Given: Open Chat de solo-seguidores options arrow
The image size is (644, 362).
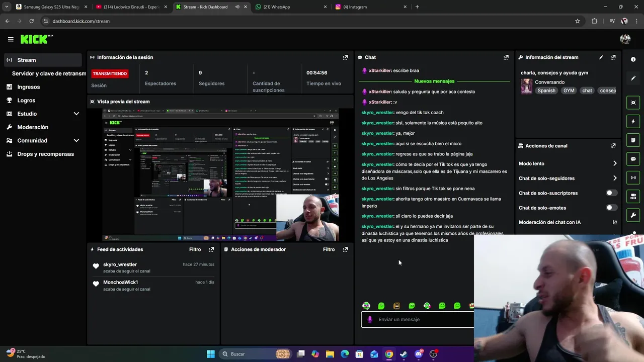Looking at the screenshot, I should (615, 178).
